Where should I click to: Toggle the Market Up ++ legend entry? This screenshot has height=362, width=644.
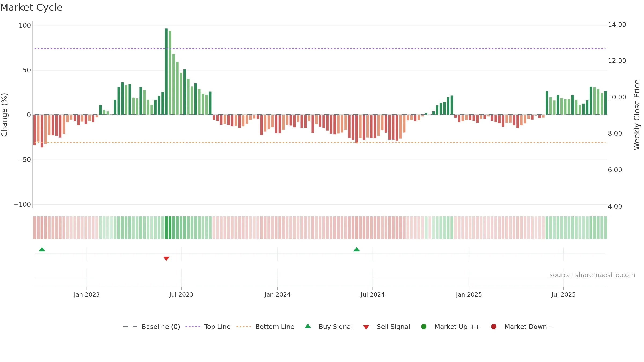[451, 327]
